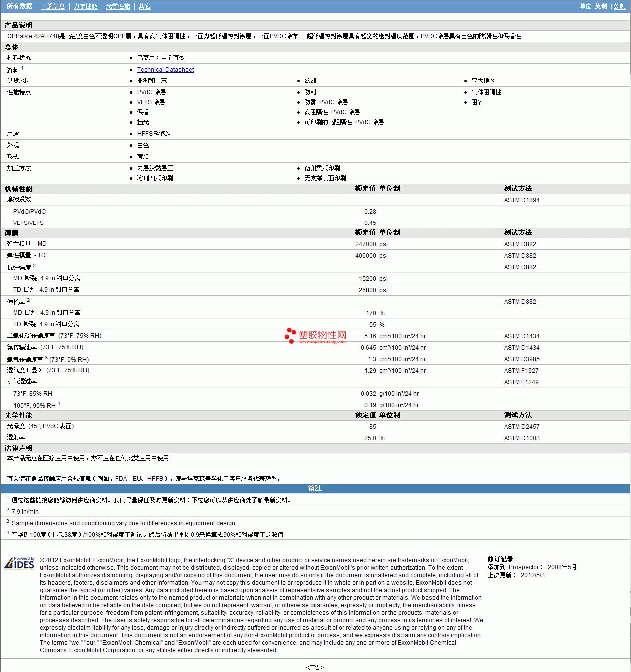Click the 已商用：当前有效 status
Viewport: 631px width, 672px height.
(x=161, y=58)
